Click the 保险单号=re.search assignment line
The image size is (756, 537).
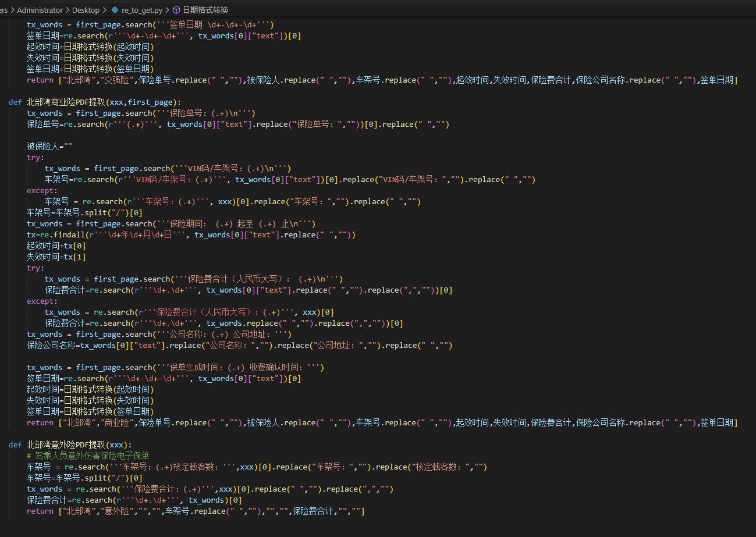click(238, 124)
